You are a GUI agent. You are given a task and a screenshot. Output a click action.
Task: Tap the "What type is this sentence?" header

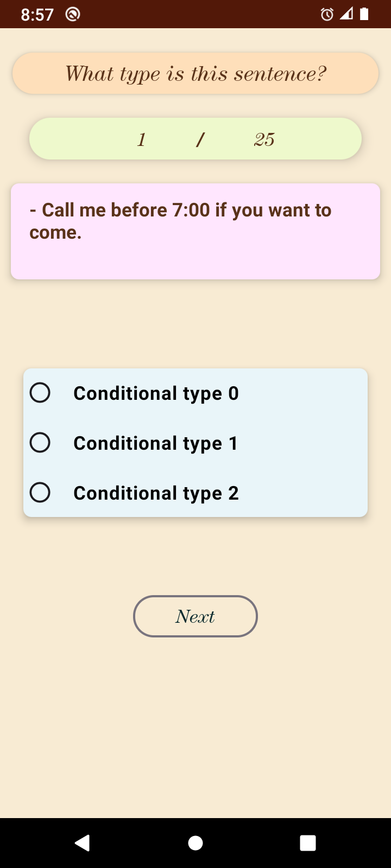(x=195, y=73)
